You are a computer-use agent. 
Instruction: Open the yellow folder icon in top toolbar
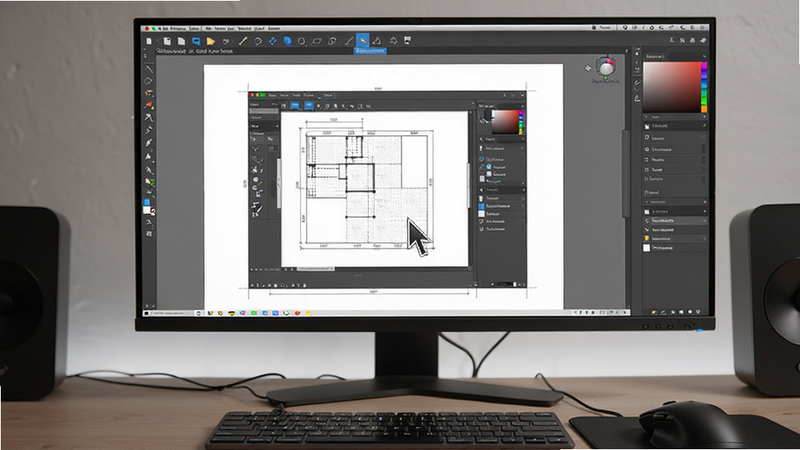[210, 41]
